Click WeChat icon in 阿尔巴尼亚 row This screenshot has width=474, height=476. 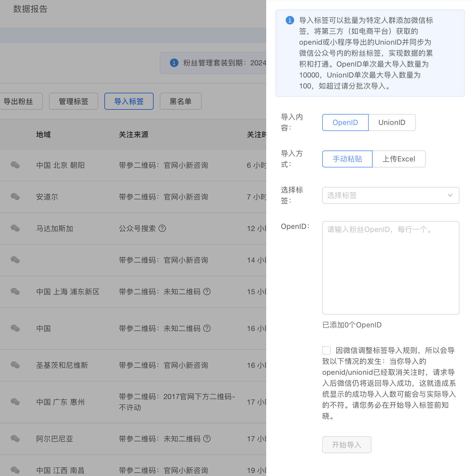tap(15, 439)
